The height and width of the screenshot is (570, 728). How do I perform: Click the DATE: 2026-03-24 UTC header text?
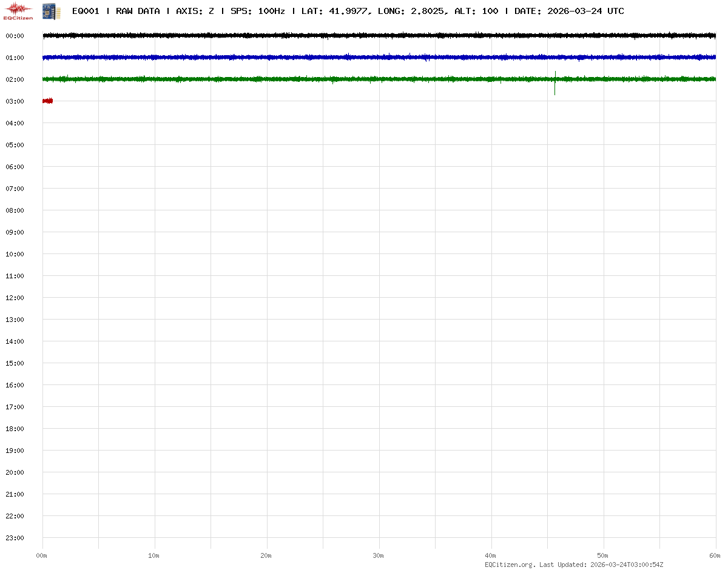tap(569, 11)
